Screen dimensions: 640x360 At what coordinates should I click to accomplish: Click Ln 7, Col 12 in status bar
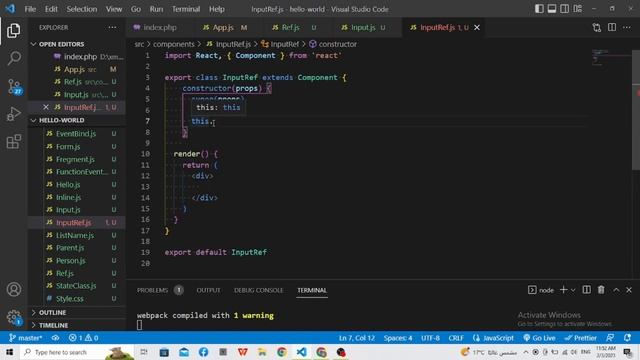coord(357,338)
